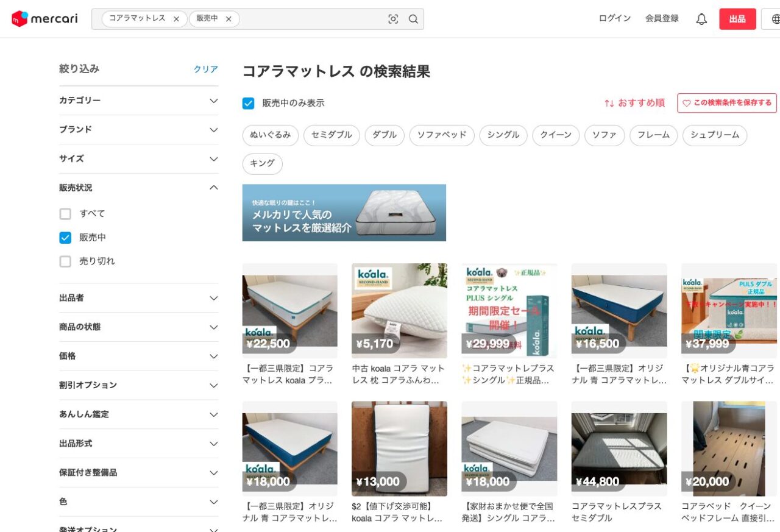Open the おすすめ順 sort dropdown
780x532 pixels.
pos(634,103)
